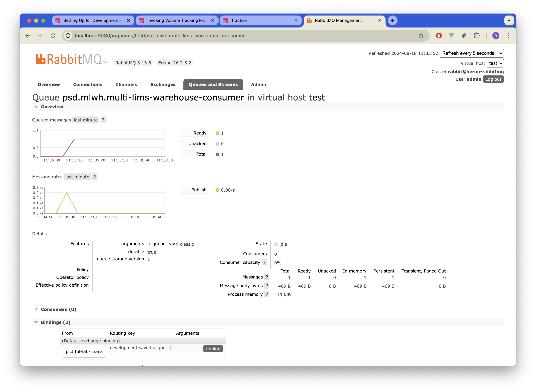This screenshot has width=536, height=392.
Task: Unbind the development.saved.aliquot.# binding
Action: [213, 348]
